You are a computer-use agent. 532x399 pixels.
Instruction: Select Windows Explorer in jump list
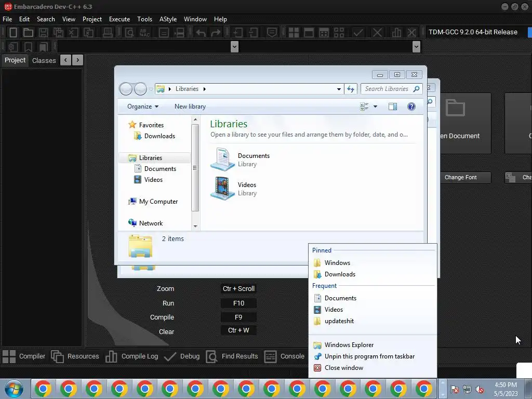[x=372, y=345]
